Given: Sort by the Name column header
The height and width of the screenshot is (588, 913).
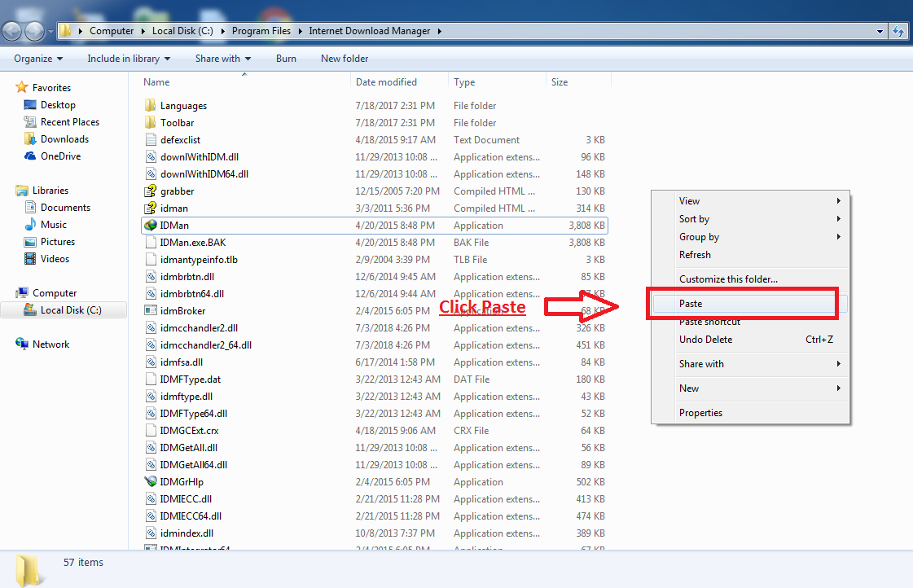Looking at the screenshot, I should 244,82.
